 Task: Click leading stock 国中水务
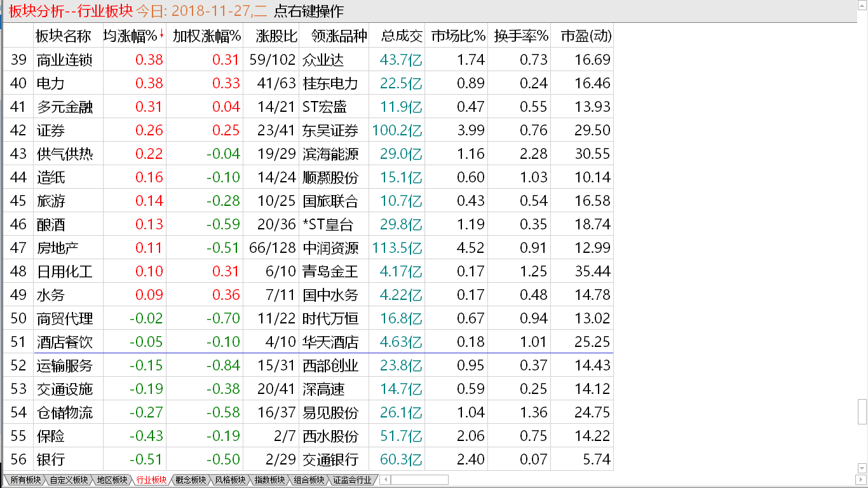pyautogui.click(x=330, y=295)
